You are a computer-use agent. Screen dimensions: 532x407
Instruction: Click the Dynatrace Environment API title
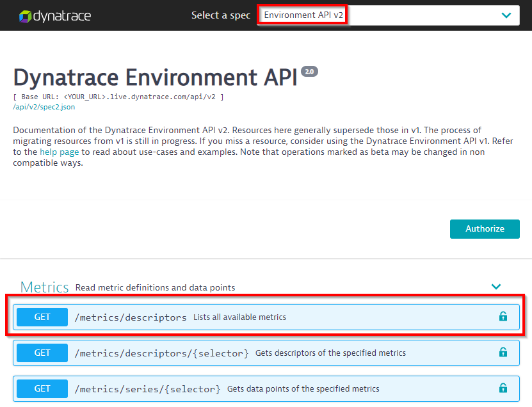point(155,77)
